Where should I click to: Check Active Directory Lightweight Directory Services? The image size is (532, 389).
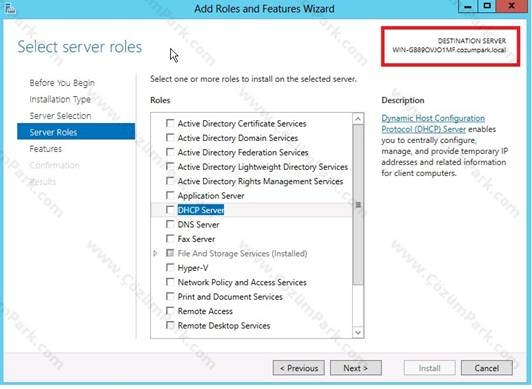170,166
